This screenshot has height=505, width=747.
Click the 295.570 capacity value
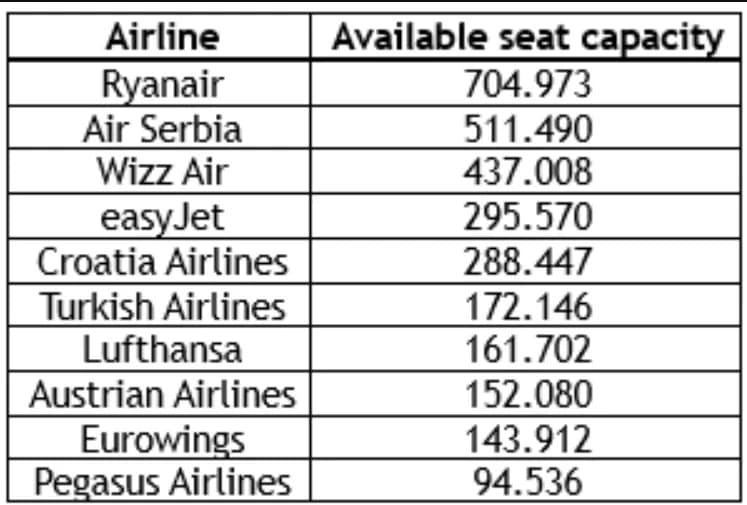528,217
